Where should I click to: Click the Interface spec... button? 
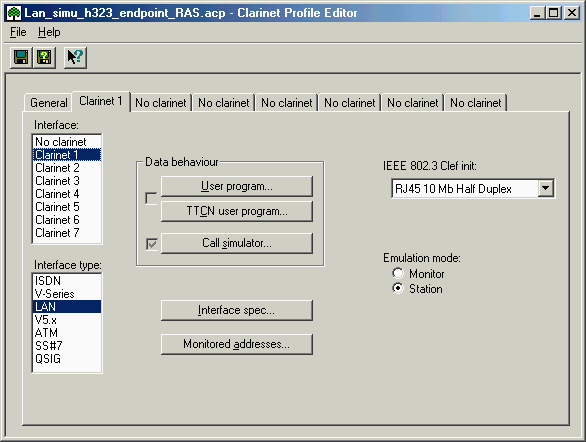point(237,310)
